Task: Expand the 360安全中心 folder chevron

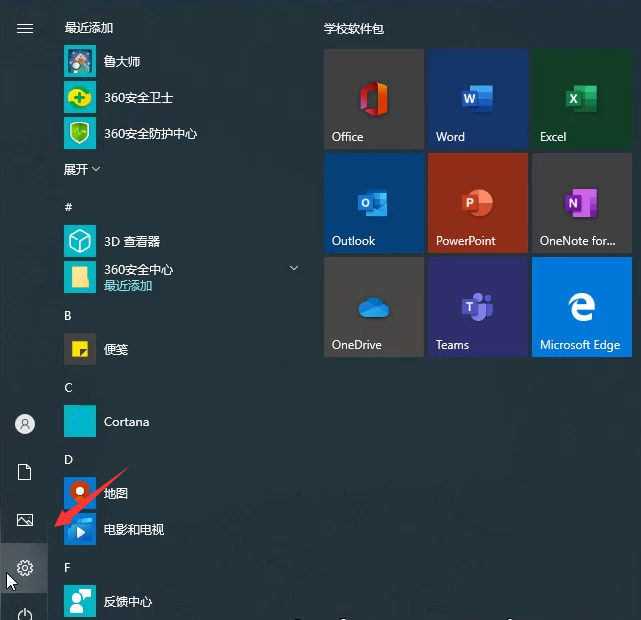Action: coord(294,268)
